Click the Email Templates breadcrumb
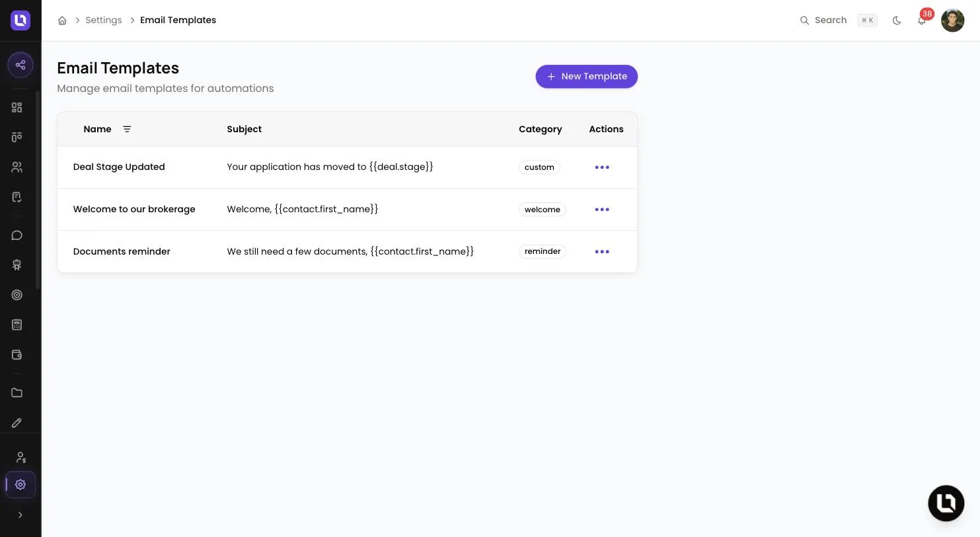The image size is (980, 537). point(178,21)
